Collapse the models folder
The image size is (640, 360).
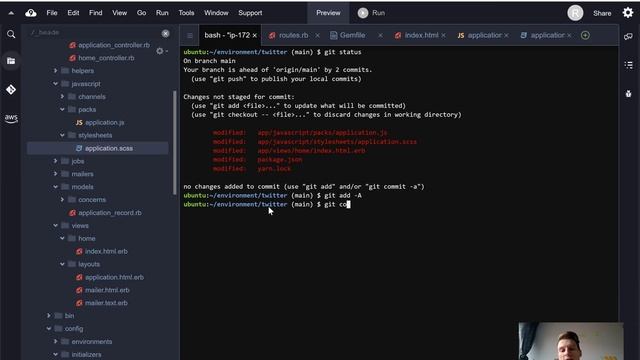click(56, 187)
